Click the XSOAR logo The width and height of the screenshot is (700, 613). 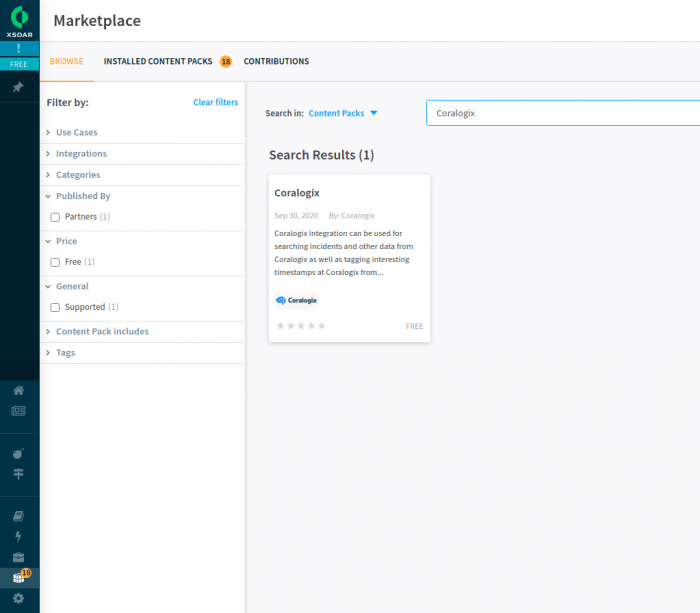click(x=20, y=21)
